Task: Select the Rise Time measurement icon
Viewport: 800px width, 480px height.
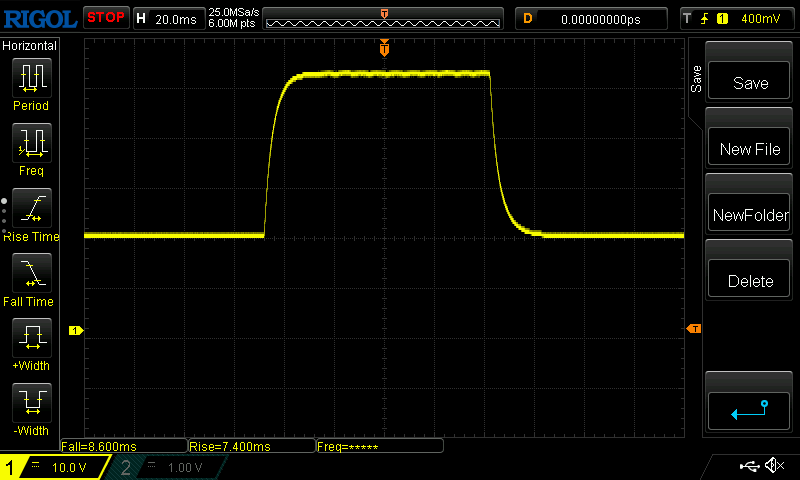Action: [x=31, y=209]
